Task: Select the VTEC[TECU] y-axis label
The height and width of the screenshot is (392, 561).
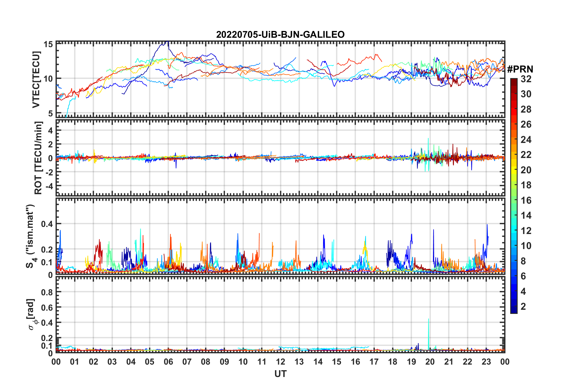Action: [x=36, y=80]
